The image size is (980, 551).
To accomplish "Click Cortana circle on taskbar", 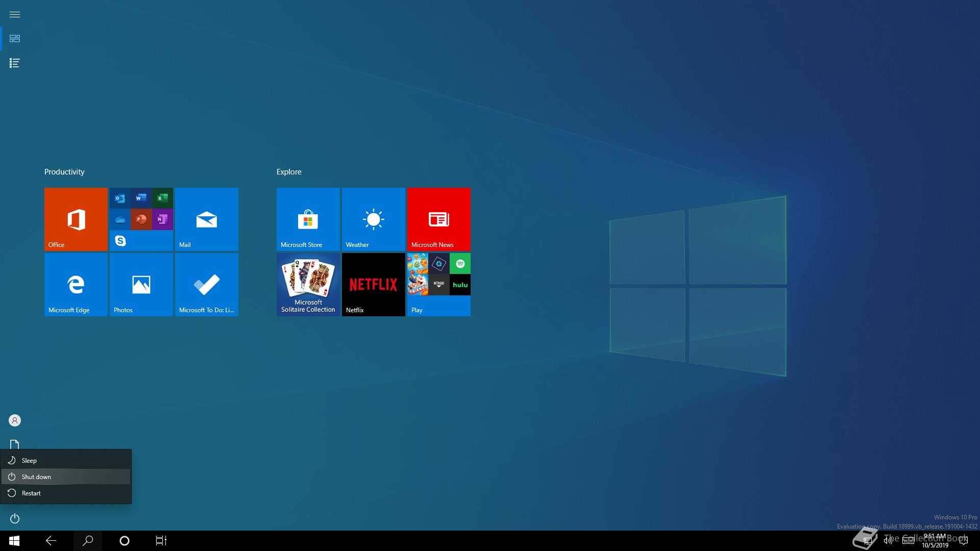I will [x=124, y=541].
